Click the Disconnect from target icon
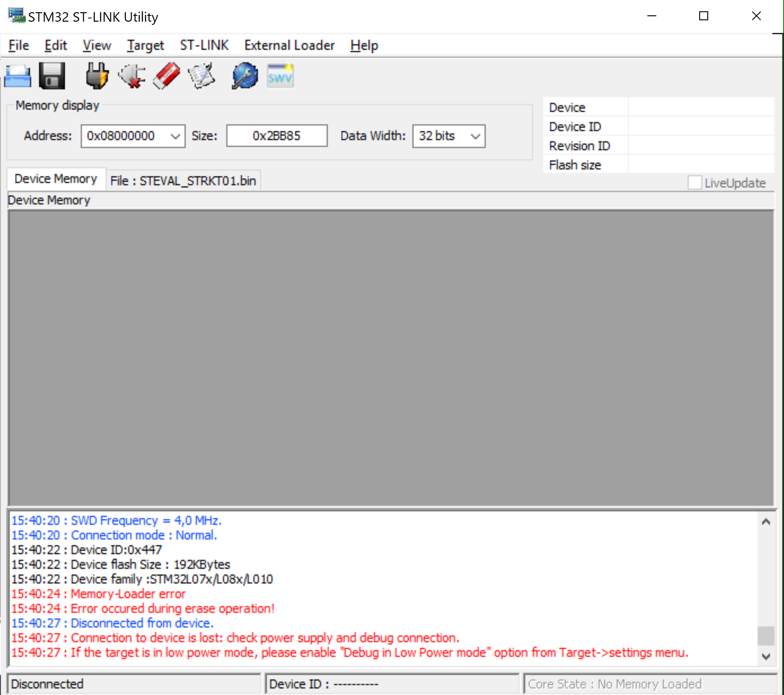This screenshot has height=695, width=784. coord(132,76)
